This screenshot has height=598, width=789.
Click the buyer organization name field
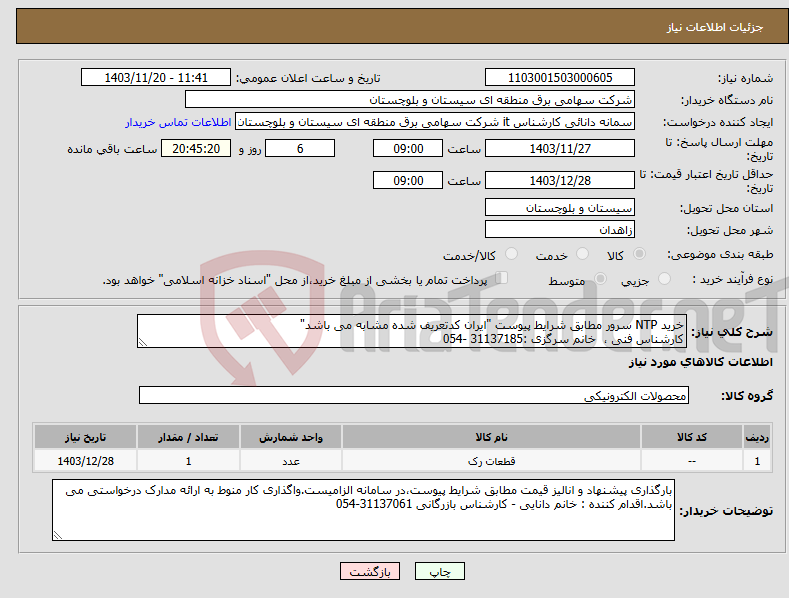tap(410, 100)
